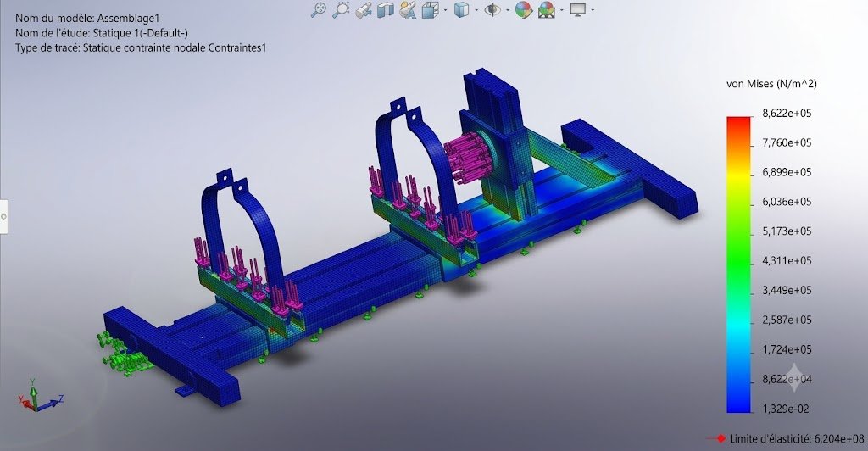
Task: Click the Apply Scene icon
Action: (547, 10)
